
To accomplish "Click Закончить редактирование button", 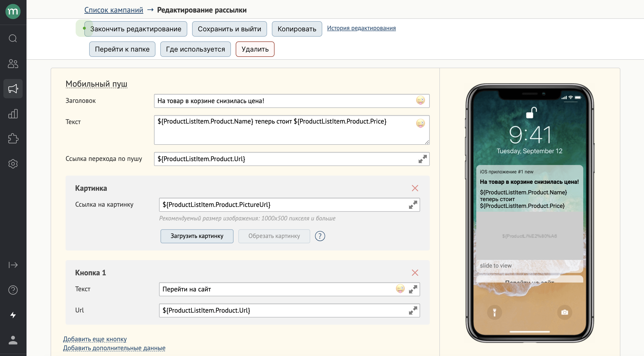I will (x=135, y=29).
